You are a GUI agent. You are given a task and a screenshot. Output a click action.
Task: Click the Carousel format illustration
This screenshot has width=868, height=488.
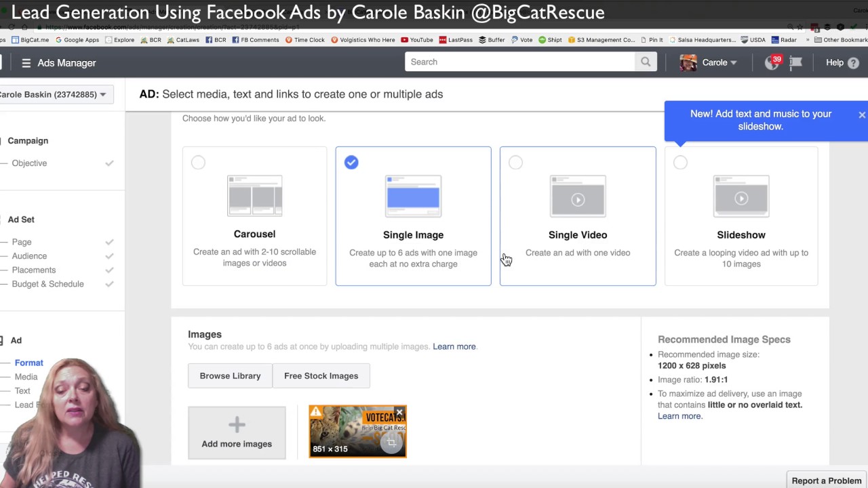[x=254, y=196]
